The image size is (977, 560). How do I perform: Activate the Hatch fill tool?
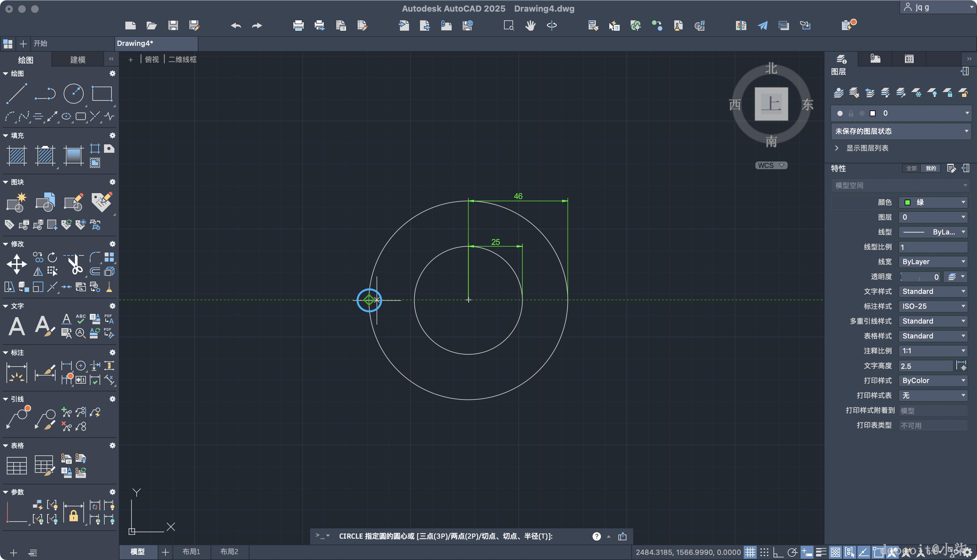coord(16,156)
